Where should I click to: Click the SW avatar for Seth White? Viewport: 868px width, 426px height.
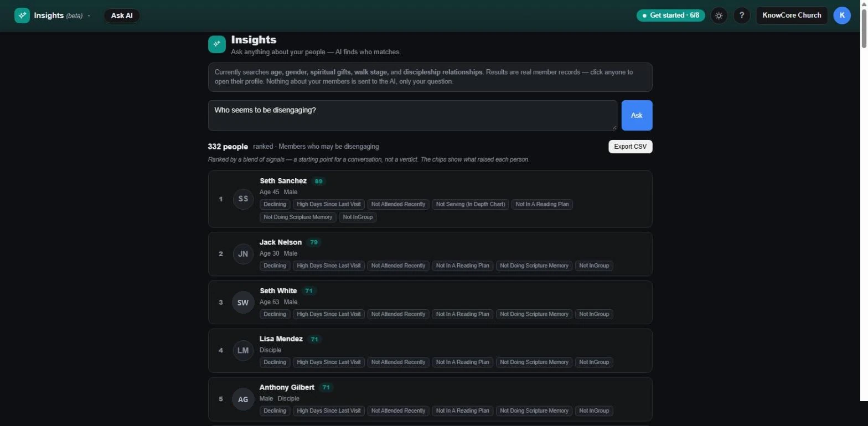243,303
